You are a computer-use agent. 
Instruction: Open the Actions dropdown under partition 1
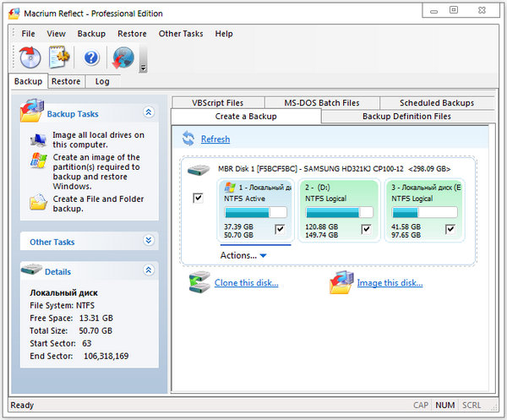click(243, 255)
